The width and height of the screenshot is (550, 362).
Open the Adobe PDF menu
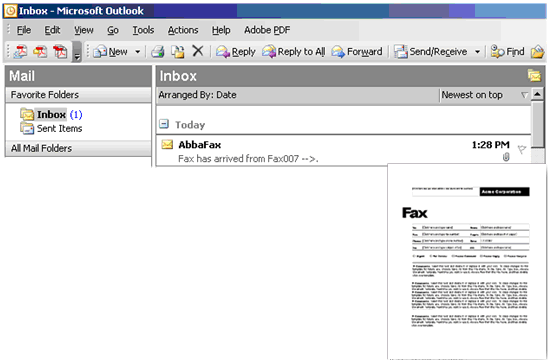[x=267, y=30]
